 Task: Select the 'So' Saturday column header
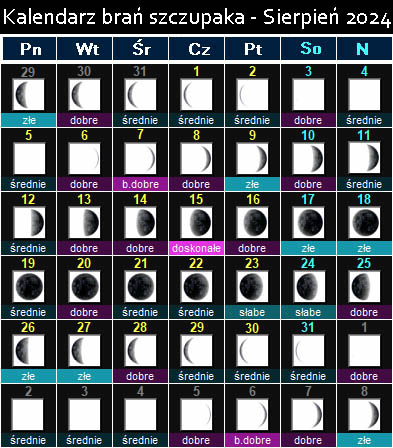309,49
